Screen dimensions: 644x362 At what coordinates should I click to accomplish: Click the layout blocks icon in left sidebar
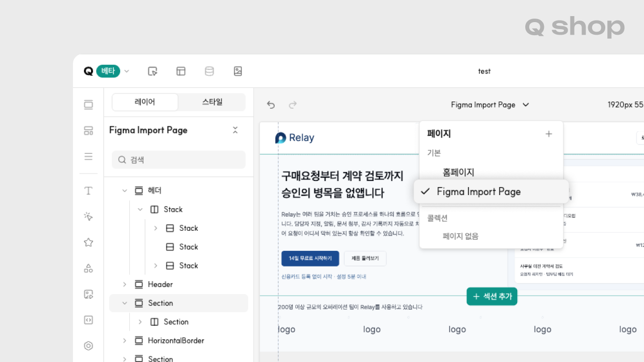[x=89, y=131]
